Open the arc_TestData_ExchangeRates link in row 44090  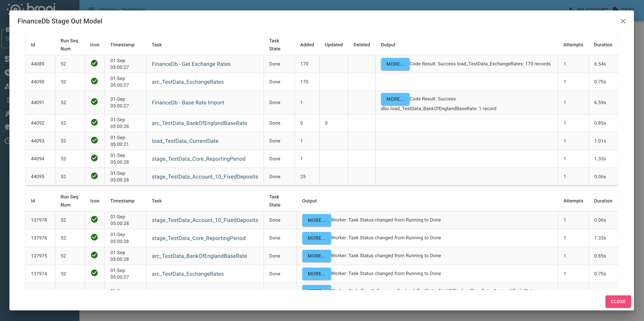(188, 82)
